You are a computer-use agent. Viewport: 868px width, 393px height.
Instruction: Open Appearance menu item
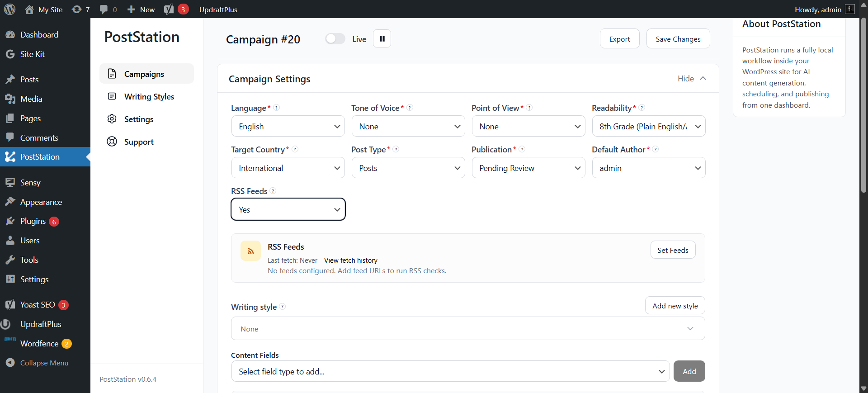(x=45, y=202)
